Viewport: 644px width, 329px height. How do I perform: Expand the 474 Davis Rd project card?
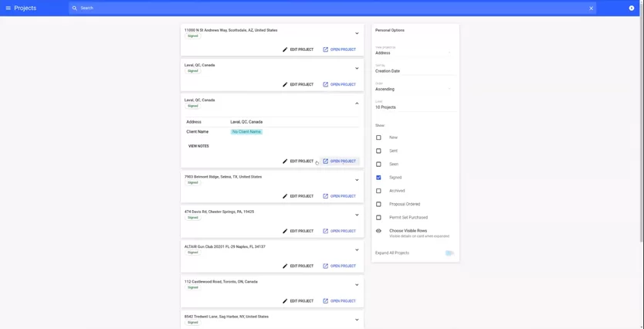357,215
